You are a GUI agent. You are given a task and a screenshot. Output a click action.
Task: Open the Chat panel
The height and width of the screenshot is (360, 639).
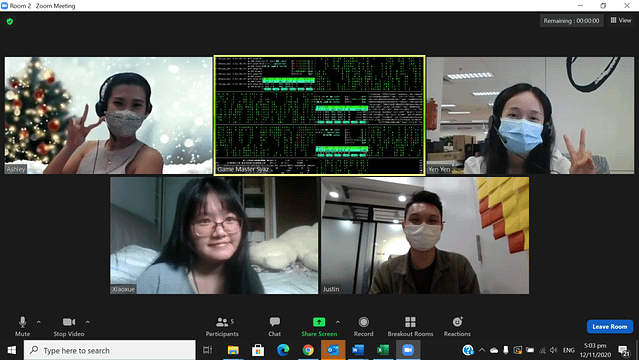[x=274, y=327]
